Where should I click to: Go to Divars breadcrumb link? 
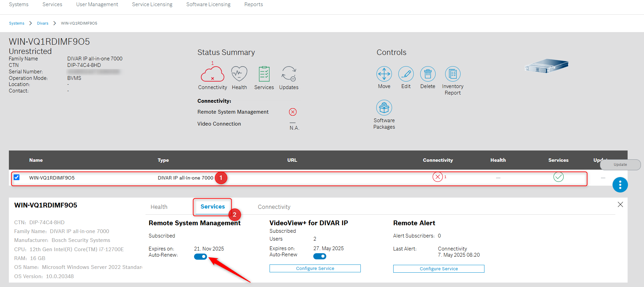pos(43,23)
